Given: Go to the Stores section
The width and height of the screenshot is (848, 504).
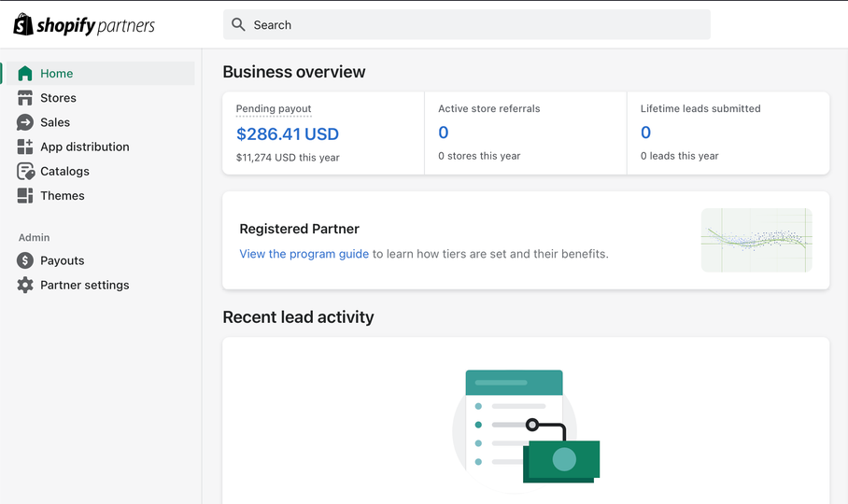Looking at the screenshot, I should [x=58, y=98].
